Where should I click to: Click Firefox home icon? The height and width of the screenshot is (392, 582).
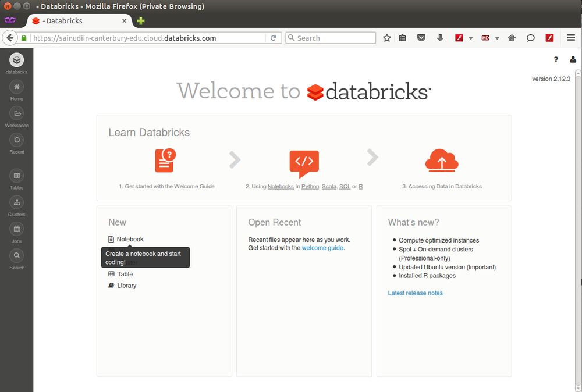point(512,38)
